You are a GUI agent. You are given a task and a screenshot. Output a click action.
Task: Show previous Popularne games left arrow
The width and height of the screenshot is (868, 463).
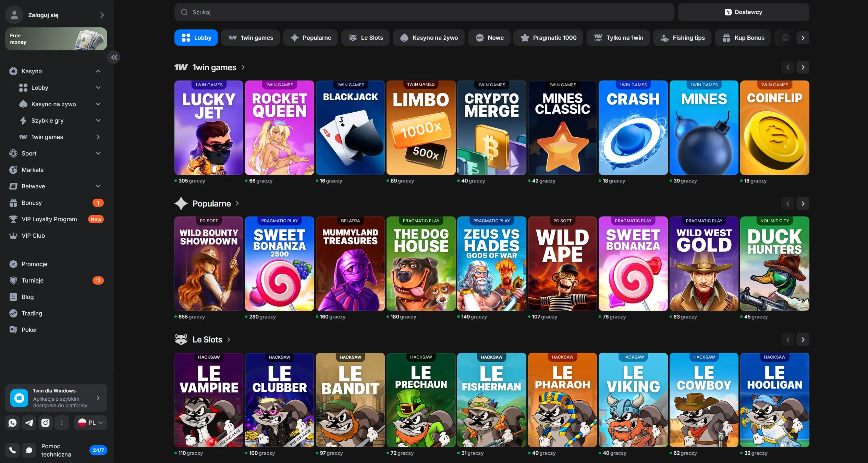point(788,204)
